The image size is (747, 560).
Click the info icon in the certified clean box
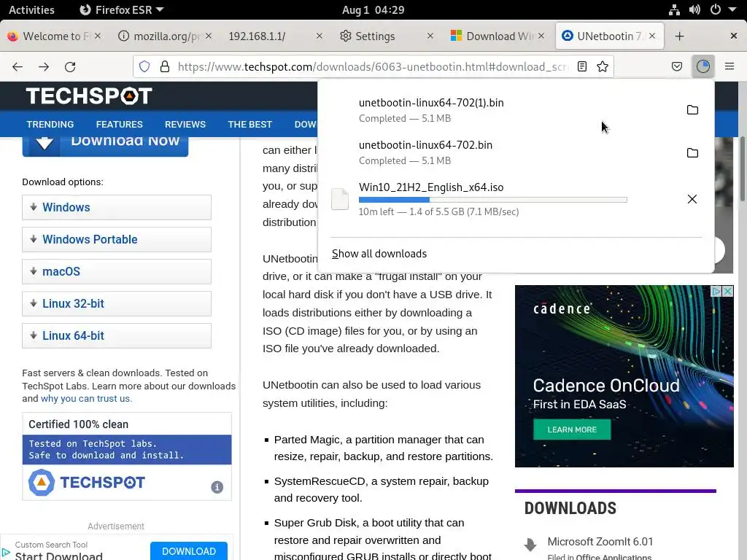coord(217,487)
